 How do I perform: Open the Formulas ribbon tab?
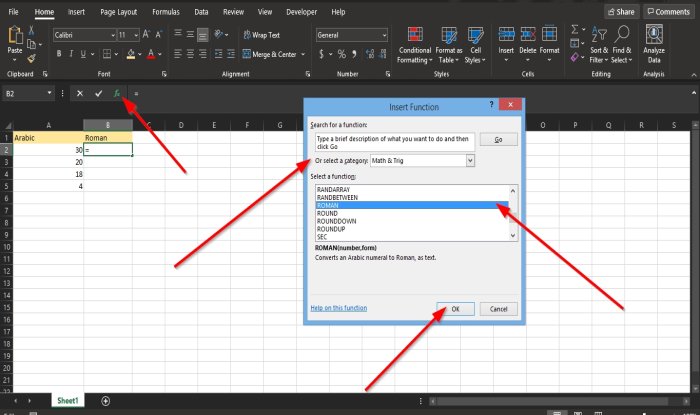point(166,12)
